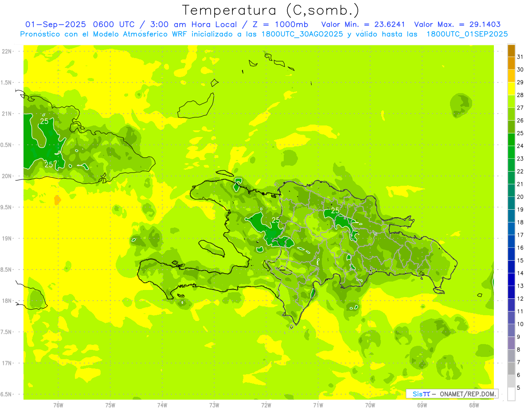Screen dimensions: 532x411
Task: Click the '25' contour label over Dominican Republic
Action: (x=335, y=211)
